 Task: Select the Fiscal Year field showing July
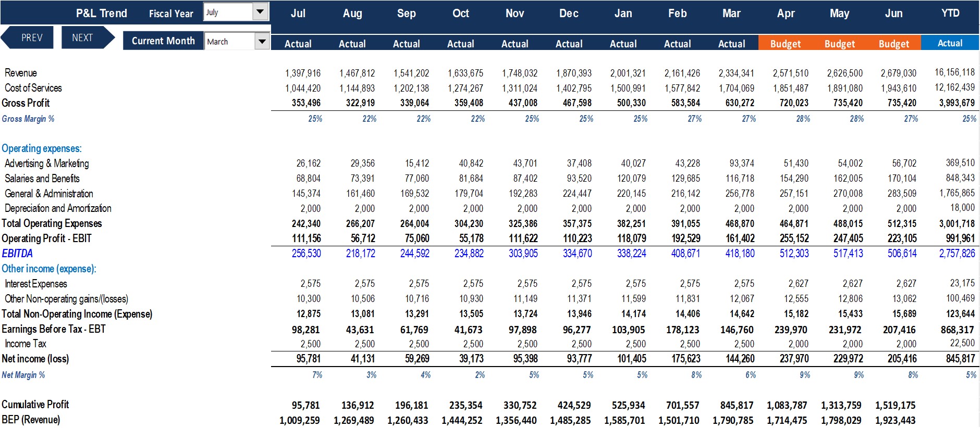[228, 12]
